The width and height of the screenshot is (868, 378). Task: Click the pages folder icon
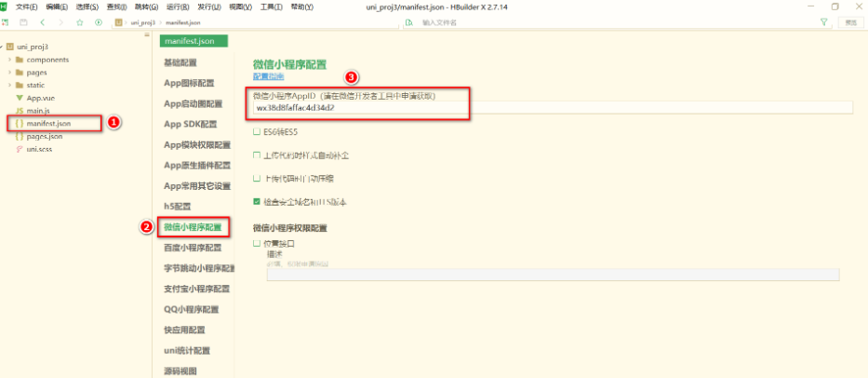(x=20, y=73)
